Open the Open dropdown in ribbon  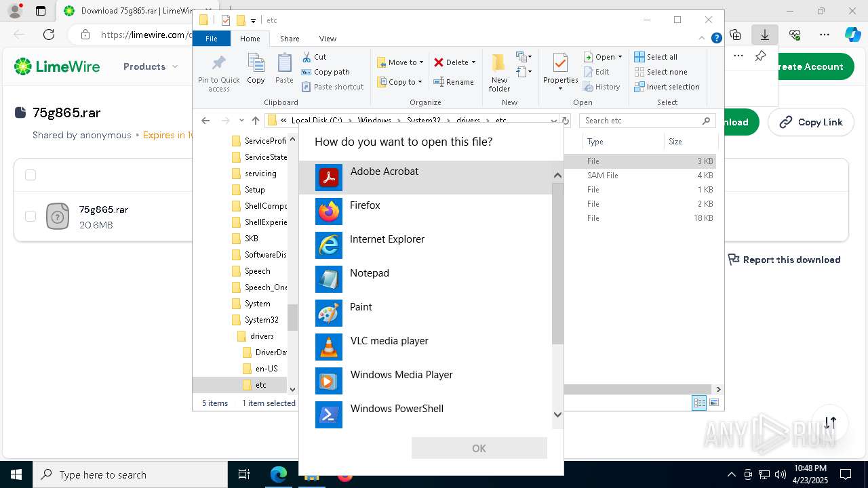coord(603,57)
